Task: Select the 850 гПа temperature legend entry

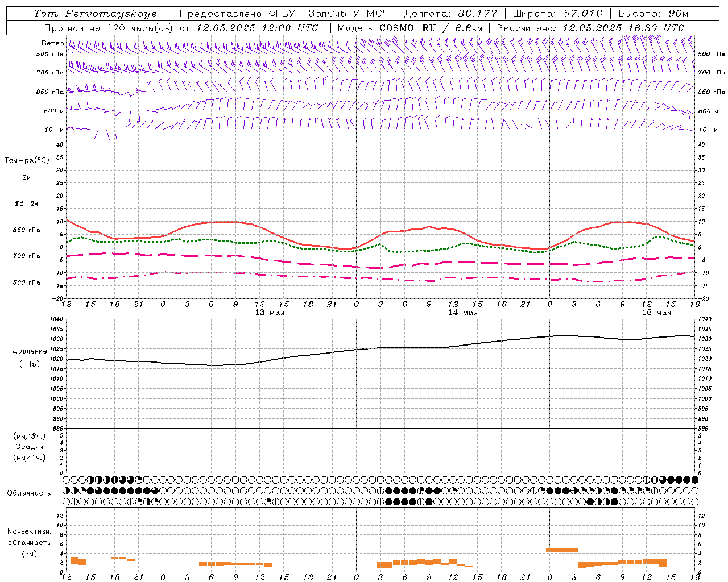Action: point(26,232)
